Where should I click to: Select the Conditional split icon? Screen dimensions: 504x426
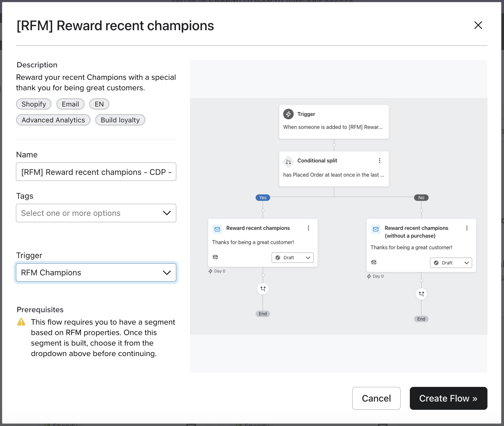[288, 161]
